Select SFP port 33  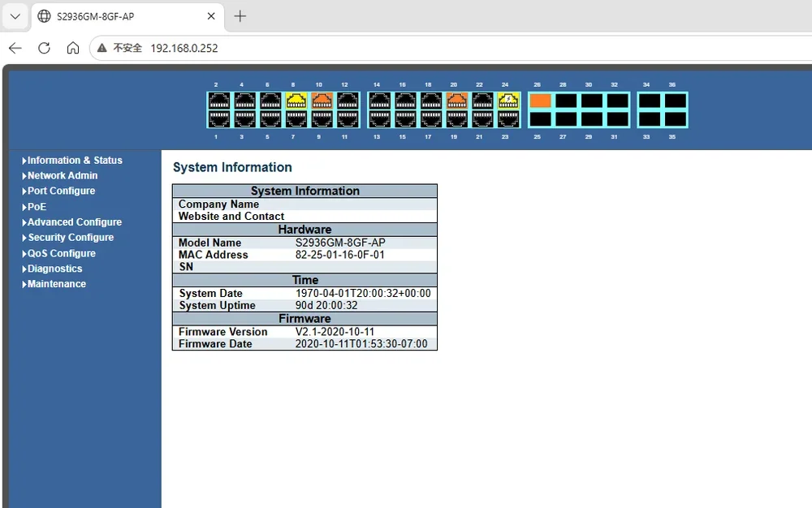click(650, 119)
